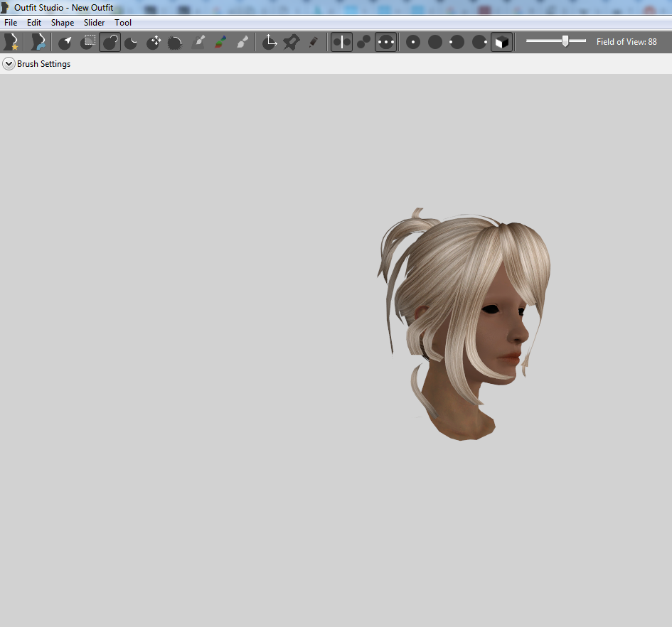
Task: Click the Load Project icon with blue arrow
Action: click(38, 42)
